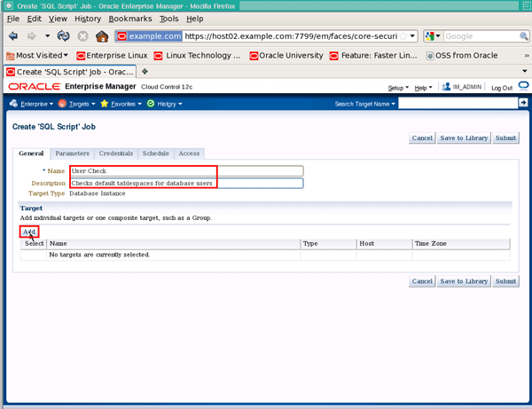This screenshot has width=532, height=409.
Task: Click the Oracle ring icon beside Log Out
Action: (523, 86)
